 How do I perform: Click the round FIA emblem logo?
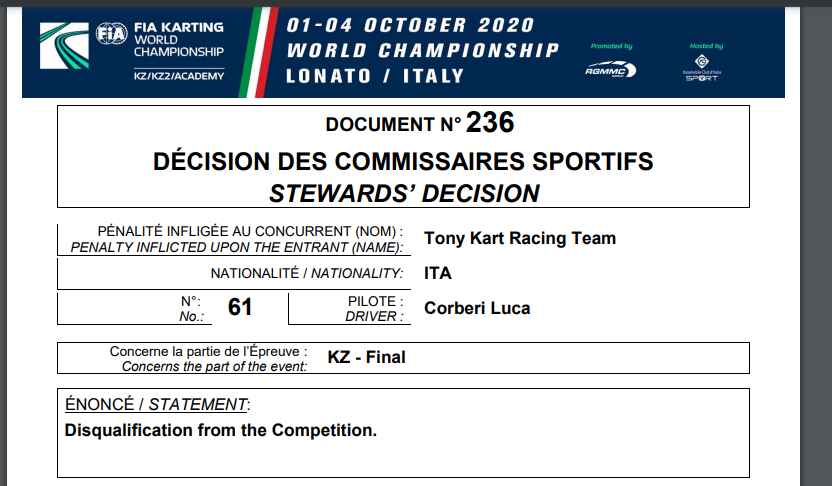tap(111, 34)
